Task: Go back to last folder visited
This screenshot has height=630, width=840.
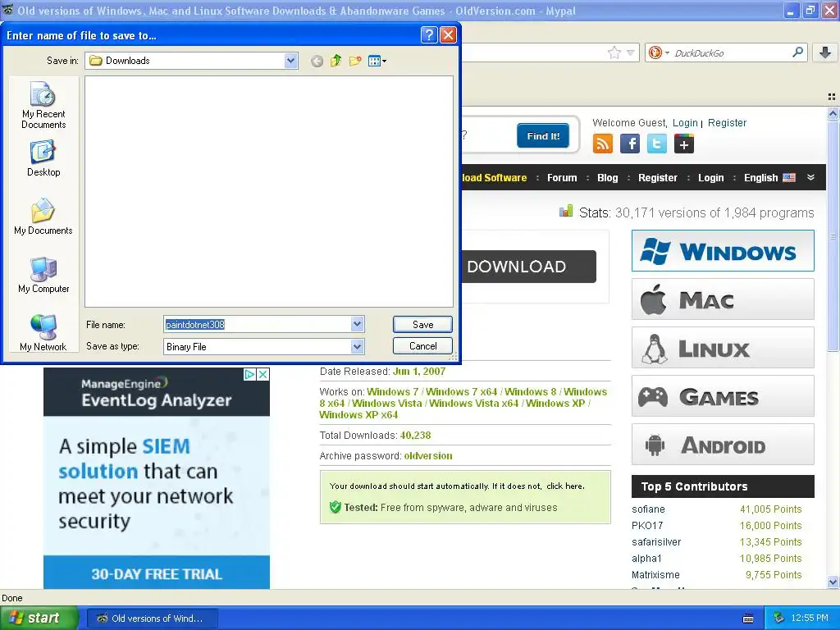Action: pos(317,61)
